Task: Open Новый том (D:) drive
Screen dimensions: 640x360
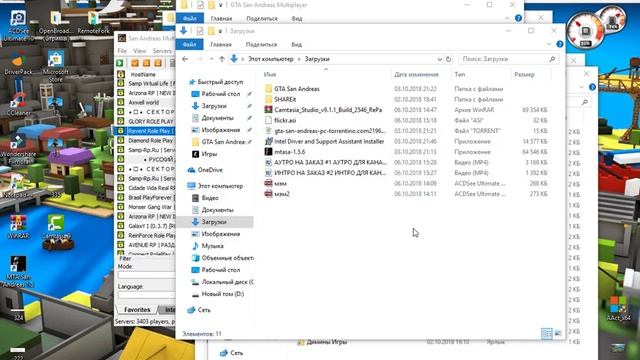Action: click(223, 294)
